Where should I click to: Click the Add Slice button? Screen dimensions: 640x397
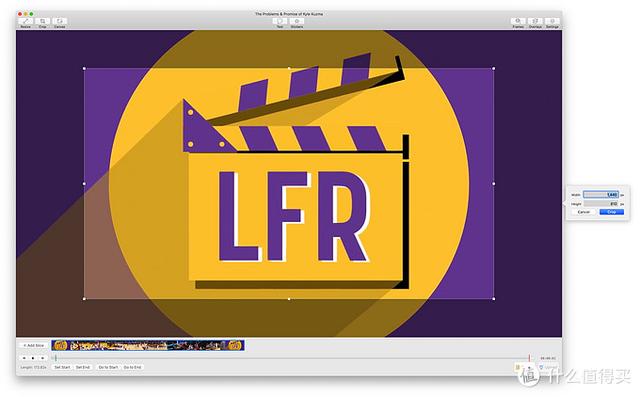point(33,345)
